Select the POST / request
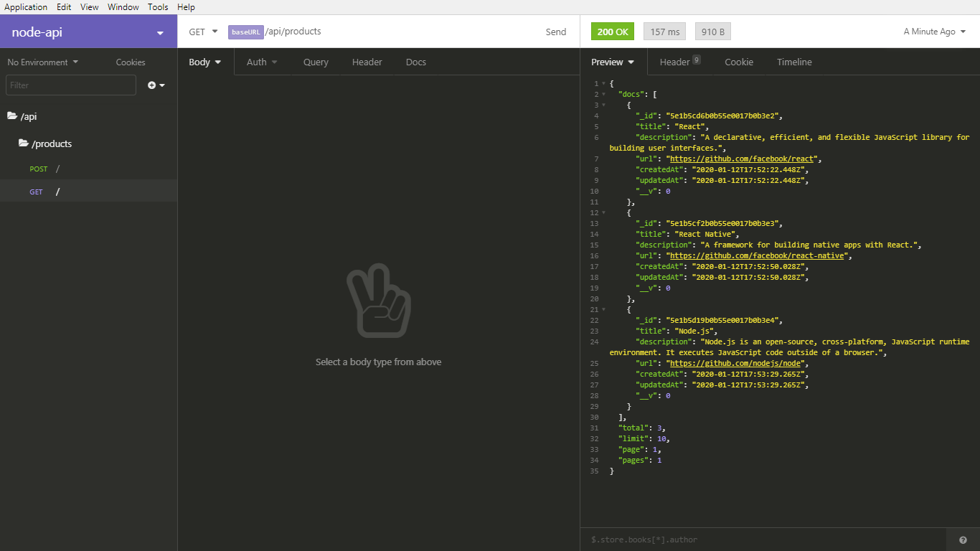This screenshot has height=551, width=980. tap(88, 169)
